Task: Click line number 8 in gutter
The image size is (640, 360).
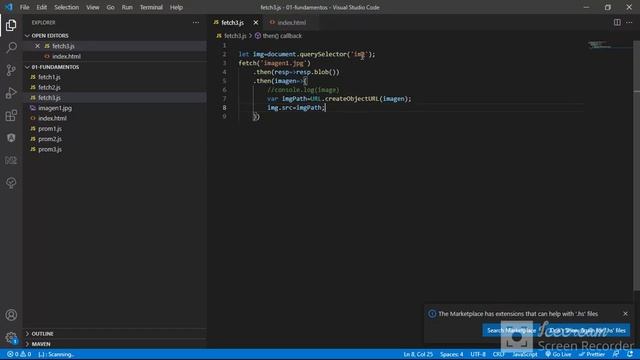Action: (x=224, y=108)
